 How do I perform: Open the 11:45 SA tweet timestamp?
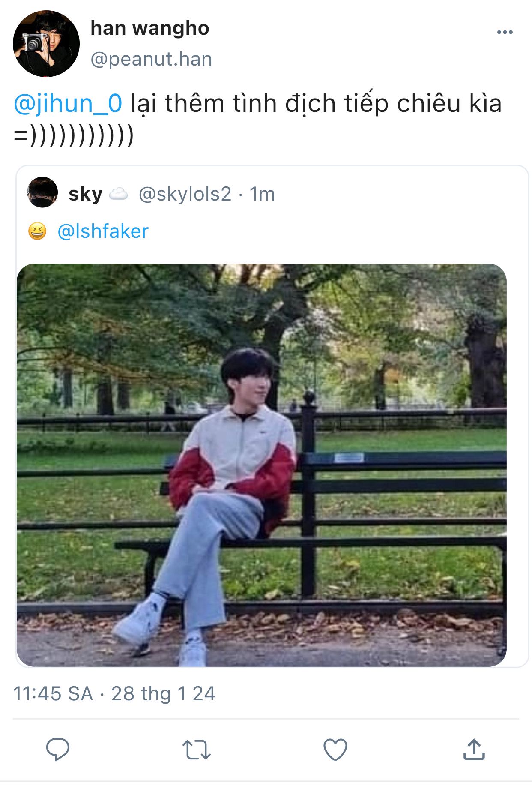click(x=53, y=693)
